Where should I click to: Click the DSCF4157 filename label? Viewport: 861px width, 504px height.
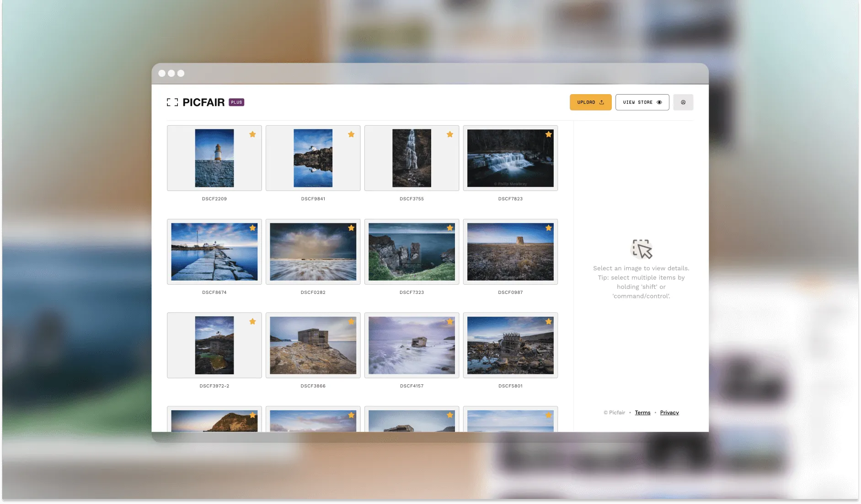point(412,386)
